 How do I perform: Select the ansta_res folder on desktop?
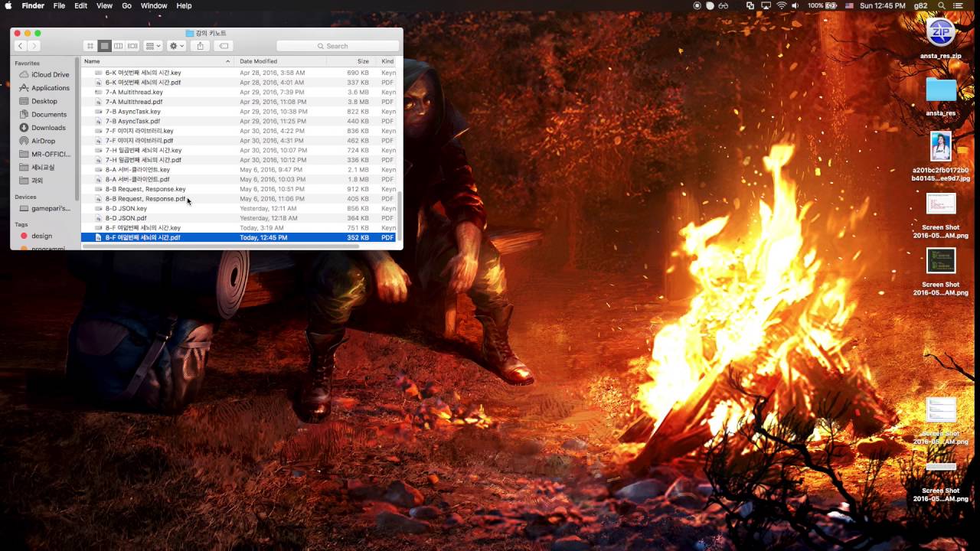click(941, 97)
